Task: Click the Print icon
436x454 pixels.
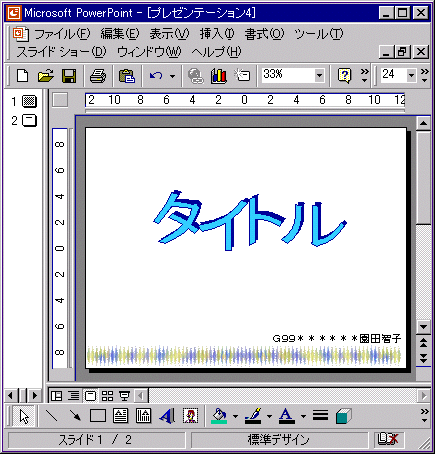Action: tap(98, 76)
